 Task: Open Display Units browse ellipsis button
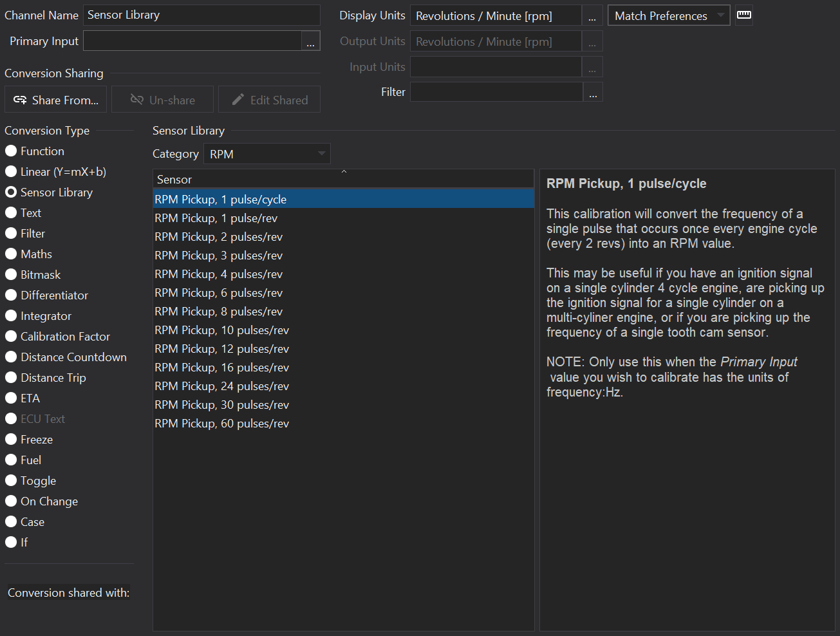click(592, 16)
